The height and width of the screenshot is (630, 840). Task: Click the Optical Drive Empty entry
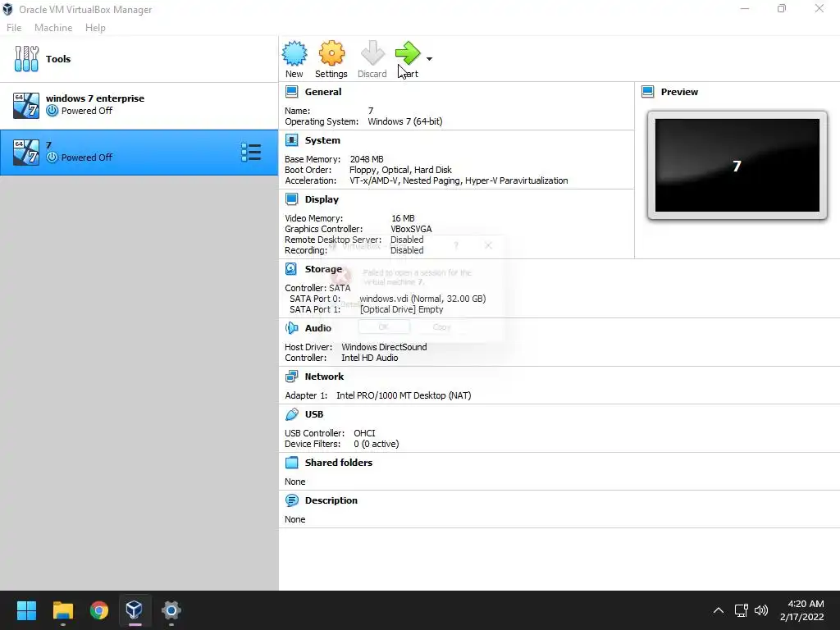tap(402, 309)
